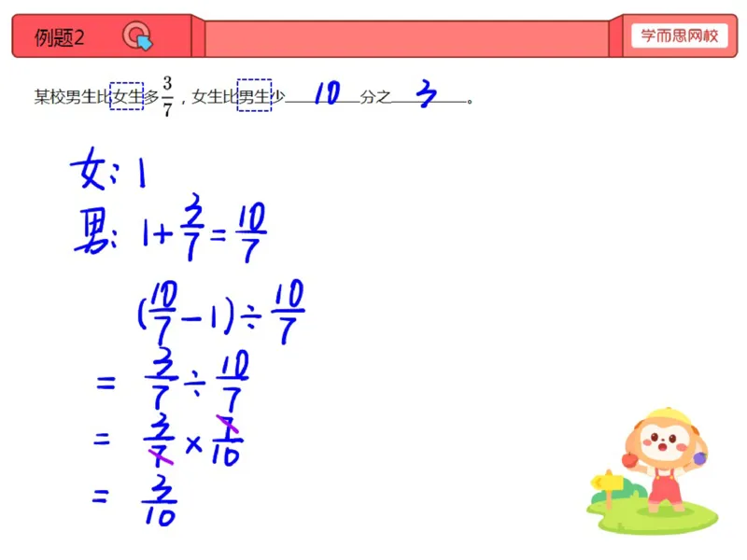Click the target cursor icon beside 例题2
Image resolution: width=747 pixels, height=560 pixels.
tap(137, 35)
